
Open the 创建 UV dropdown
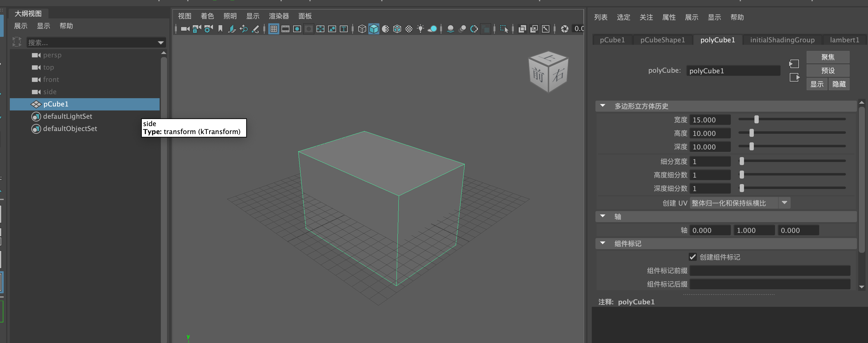(x=784, y=203)
